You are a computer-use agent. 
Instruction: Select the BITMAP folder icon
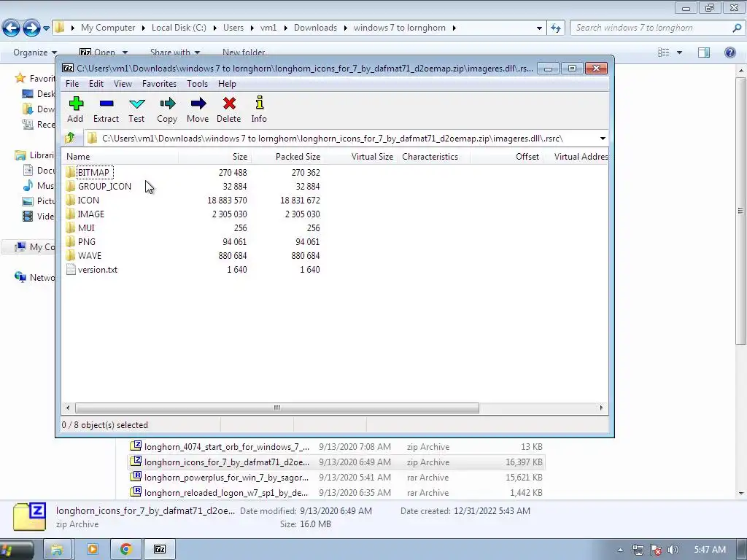(x=71, y=172)
